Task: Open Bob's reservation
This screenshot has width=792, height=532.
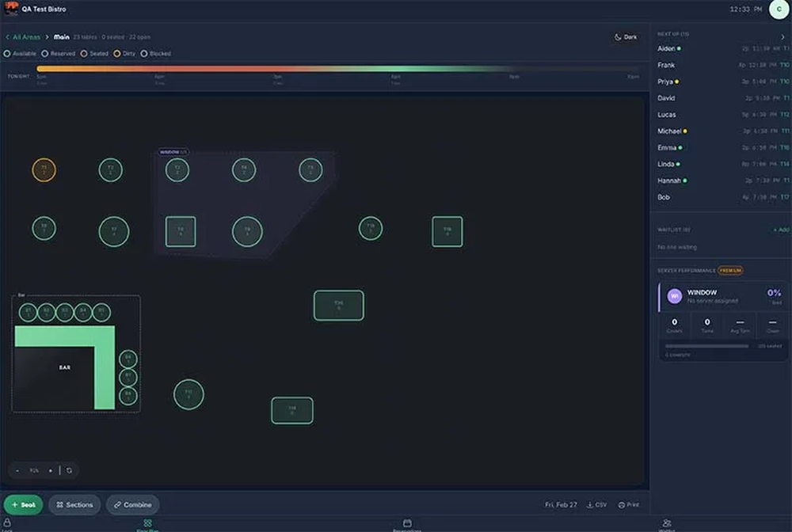Action: tap(723, 197)
